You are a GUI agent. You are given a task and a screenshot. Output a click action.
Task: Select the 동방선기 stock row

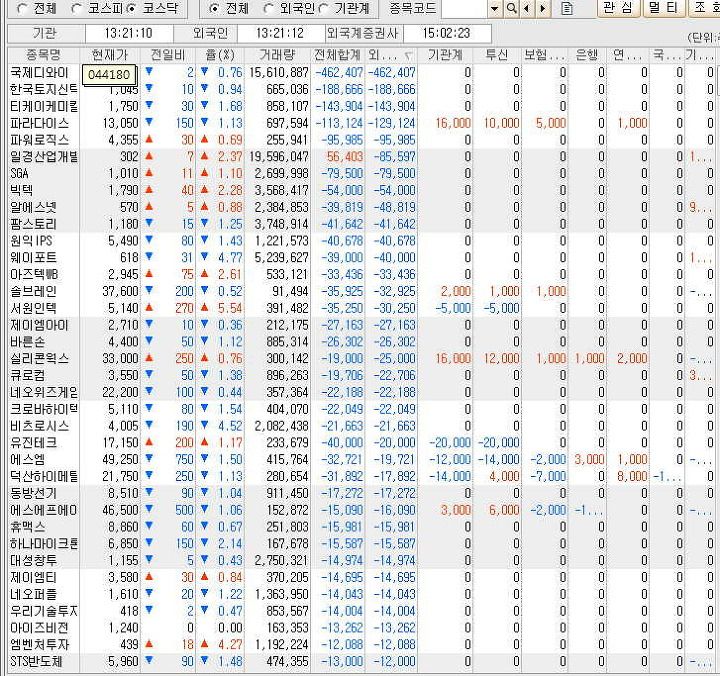tap(360, 493)
